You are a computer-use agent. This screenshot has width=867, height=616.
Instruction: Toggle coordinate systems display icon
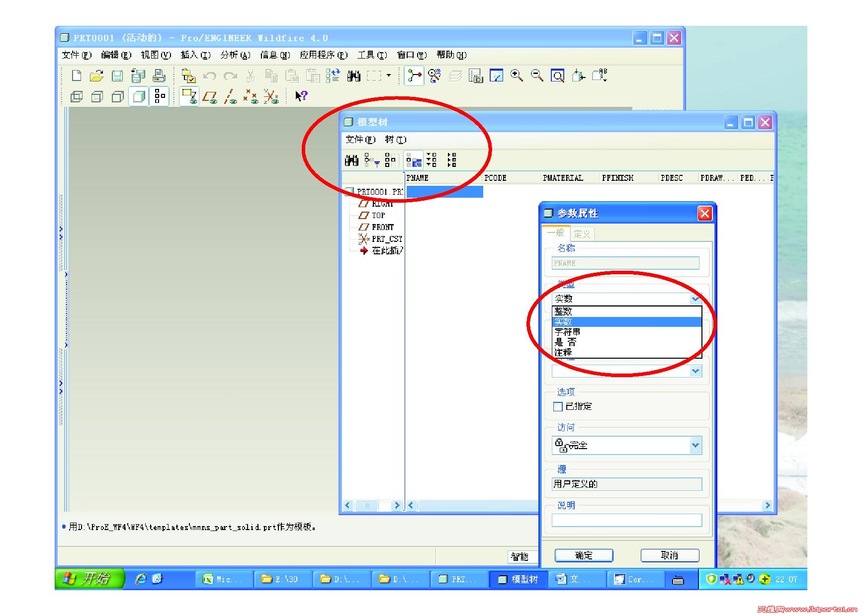(271, 96)
